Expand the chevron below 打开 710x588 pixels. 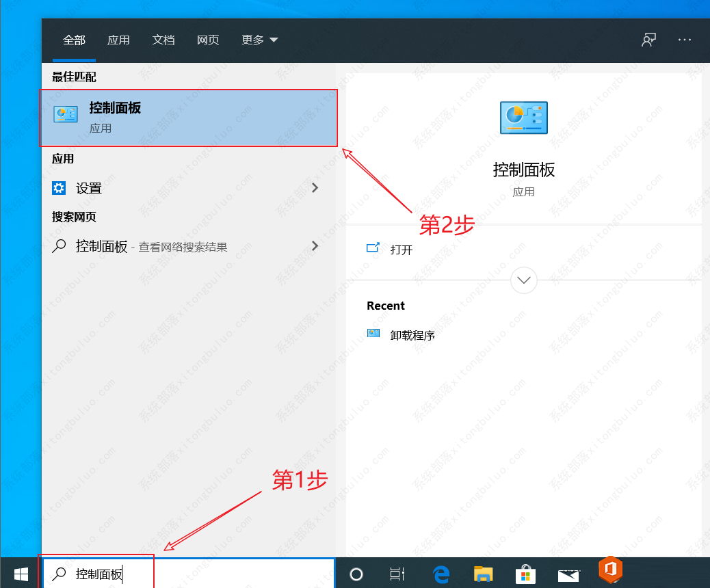click(523, 280)
